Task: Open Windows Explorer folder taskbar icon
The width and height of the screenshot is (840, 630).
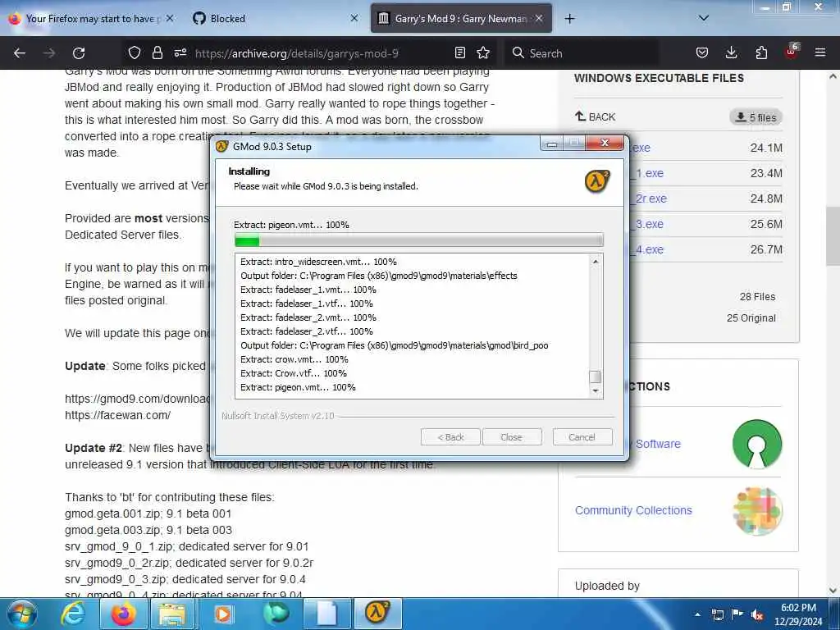Action: 172,614
